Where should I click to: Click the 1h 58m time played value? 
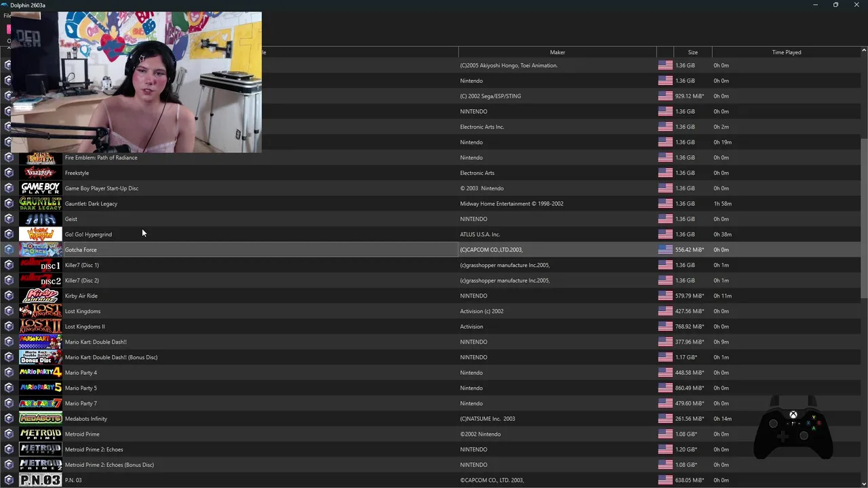[722, 203]
